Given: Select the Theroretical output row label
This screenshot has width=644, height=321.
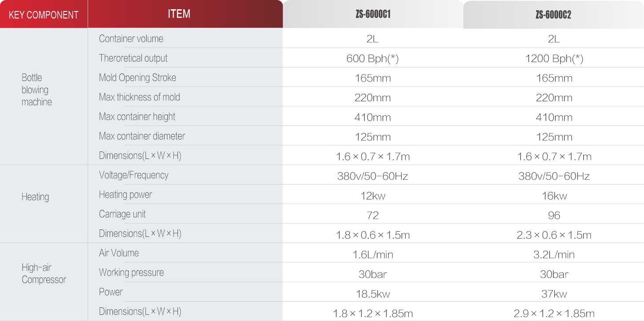Looking at the screenshot, I should coord(133,58).
